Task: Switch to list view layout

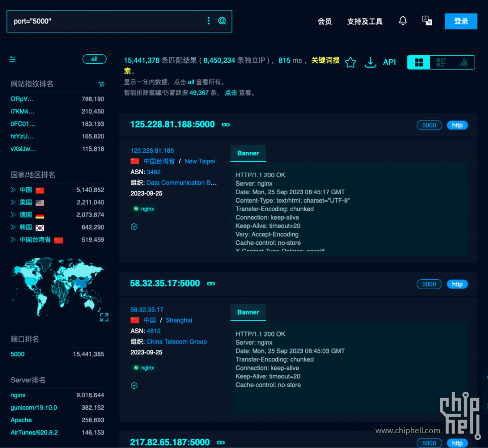Action: (441, 63)
